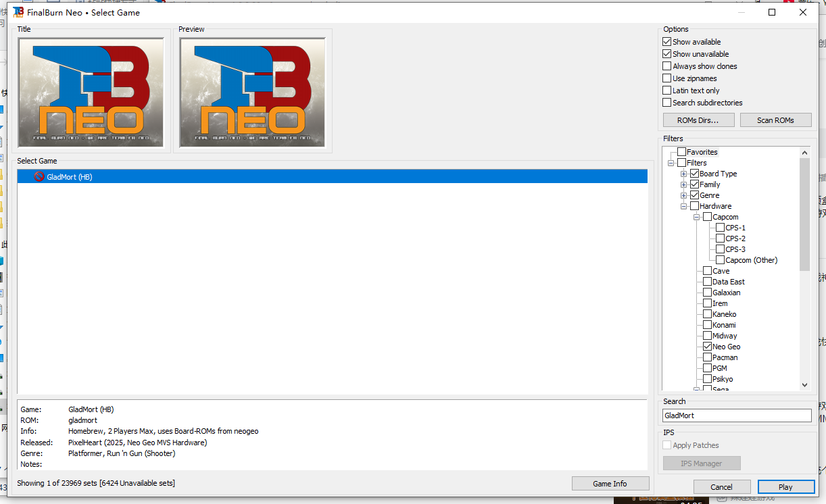826x504 pixels.
Task: Click the Filters tree scroll down arrow
Action: click(804, 384)
